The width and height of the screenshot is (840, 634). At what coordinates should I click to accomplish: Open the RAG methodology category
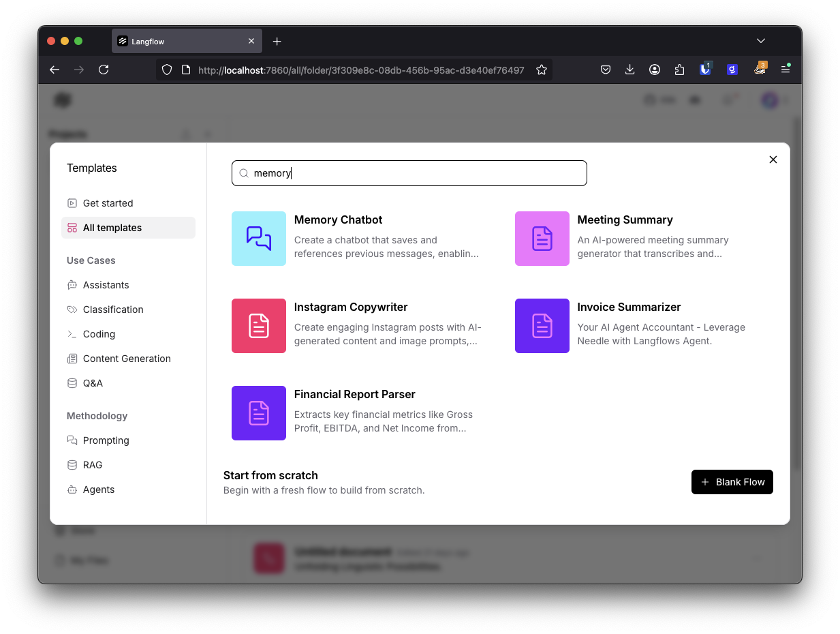pyautogui.click(x=72, y=465)
